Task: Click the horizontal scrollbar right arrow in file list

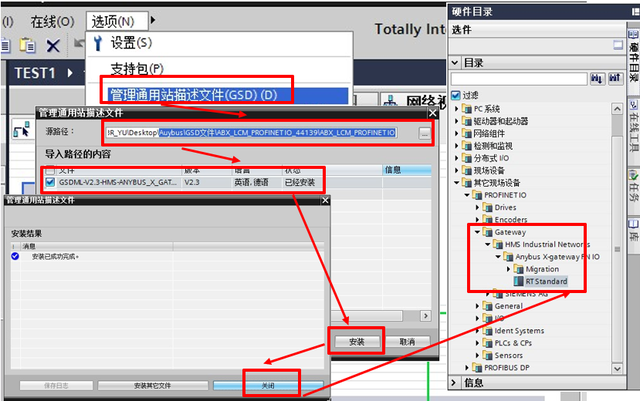Action: 426,316
